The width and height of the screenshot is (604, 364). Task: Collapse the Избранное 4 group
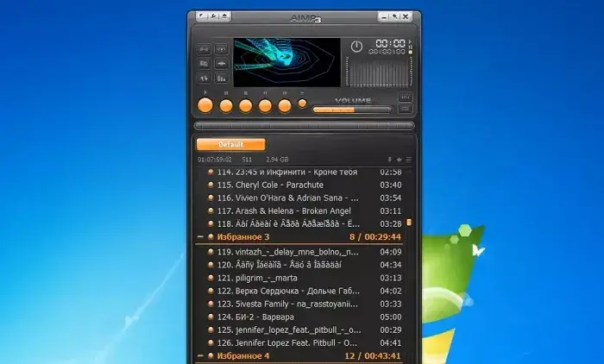[x=200, y=355]
